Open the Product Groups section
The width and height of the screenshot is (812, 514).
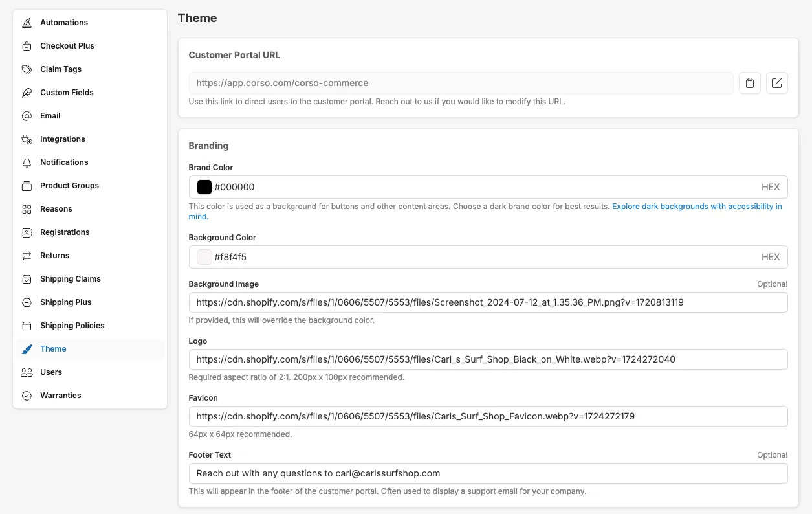69,186
